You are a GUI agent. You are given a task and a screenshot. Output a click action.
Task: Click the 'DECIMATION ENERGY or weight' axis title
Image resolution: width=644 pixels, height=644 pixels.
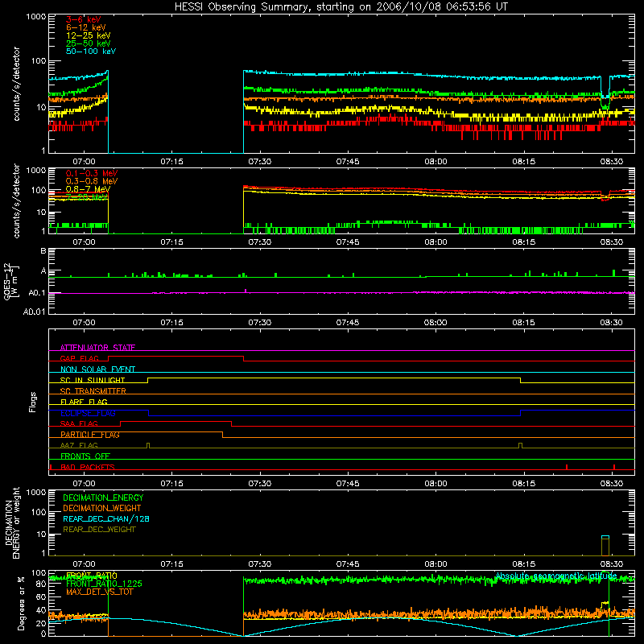[12, 522]
